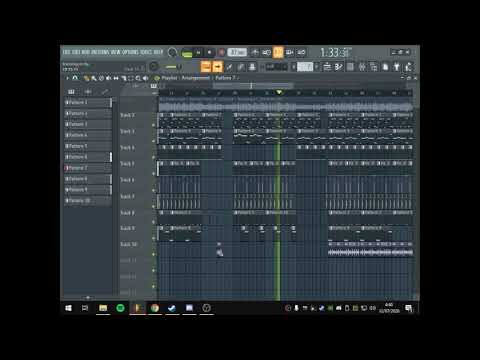
Task: Click the green playhead marker on timeline
Action: click(279, 92)
